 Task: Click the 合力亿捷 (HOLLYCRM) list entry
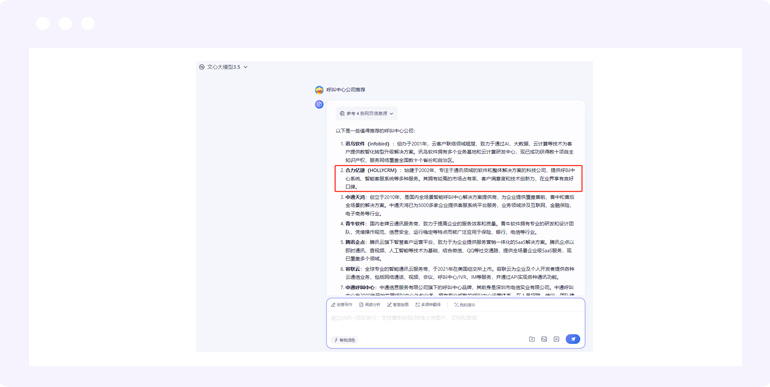point(459,178)
